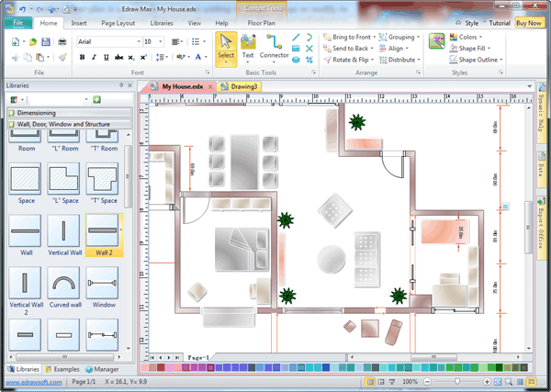This screenshot has width=551, height=392.
Task: Open the Arial font name dropdown
Action: pos(137,41)
